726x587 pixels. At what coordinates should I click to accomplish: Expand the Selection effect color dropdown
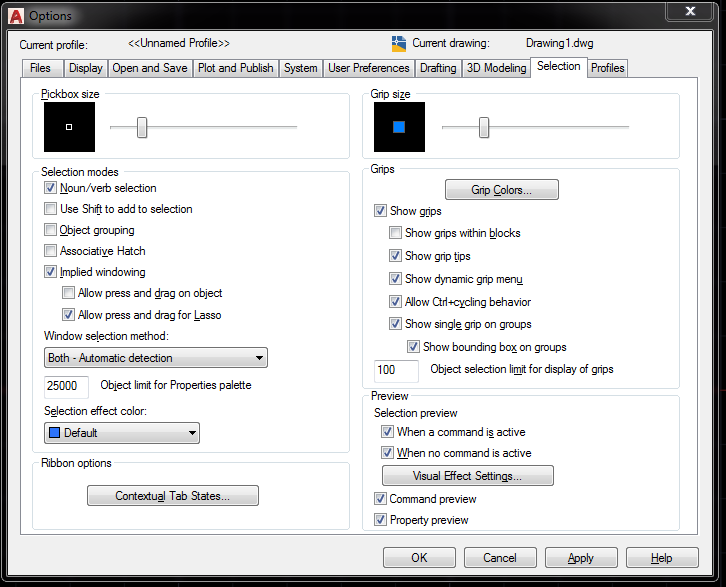coord(122,433)
